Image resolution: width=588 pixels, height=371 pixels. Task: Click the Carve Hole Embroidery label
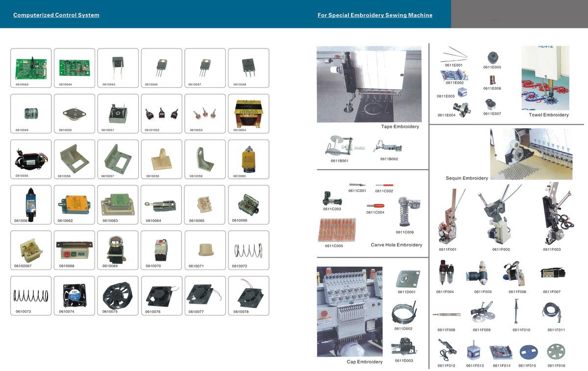[x=396, y=245]
